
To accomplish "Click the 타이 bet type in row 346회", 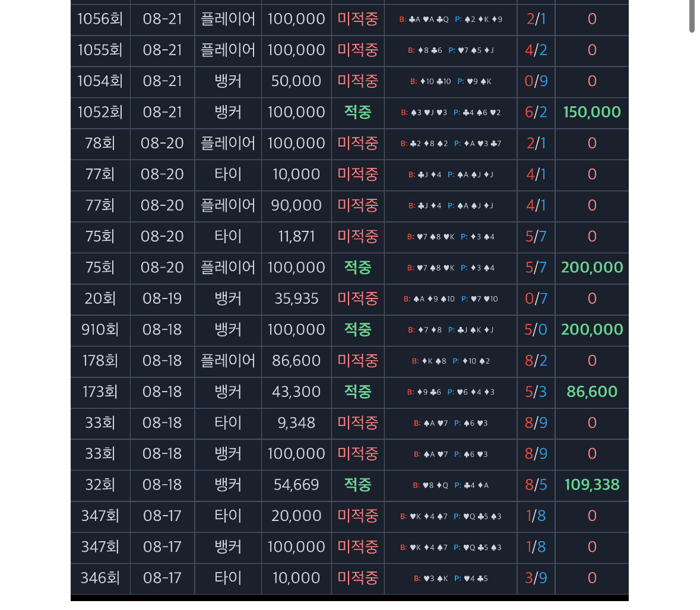I will click(x=228, y=578).
